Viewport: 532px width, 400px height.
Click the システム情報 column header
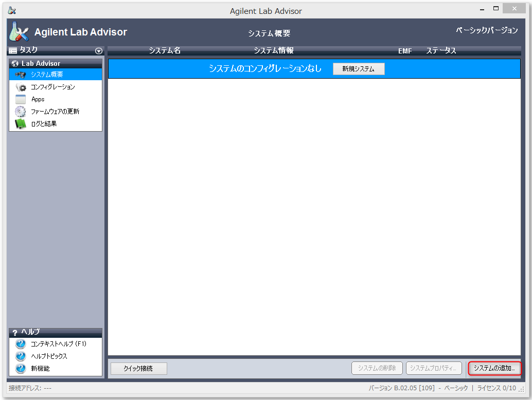[273, 51]
